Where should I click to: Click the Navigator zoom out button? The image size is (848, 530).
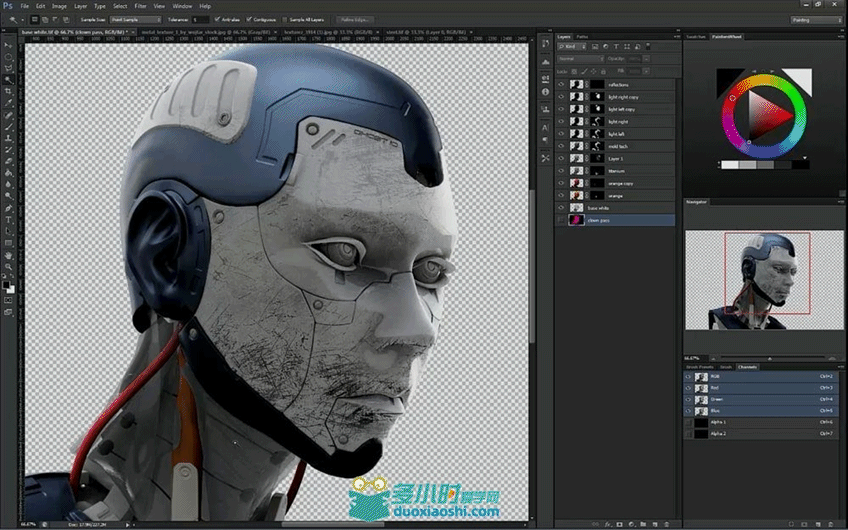[713, 358]
